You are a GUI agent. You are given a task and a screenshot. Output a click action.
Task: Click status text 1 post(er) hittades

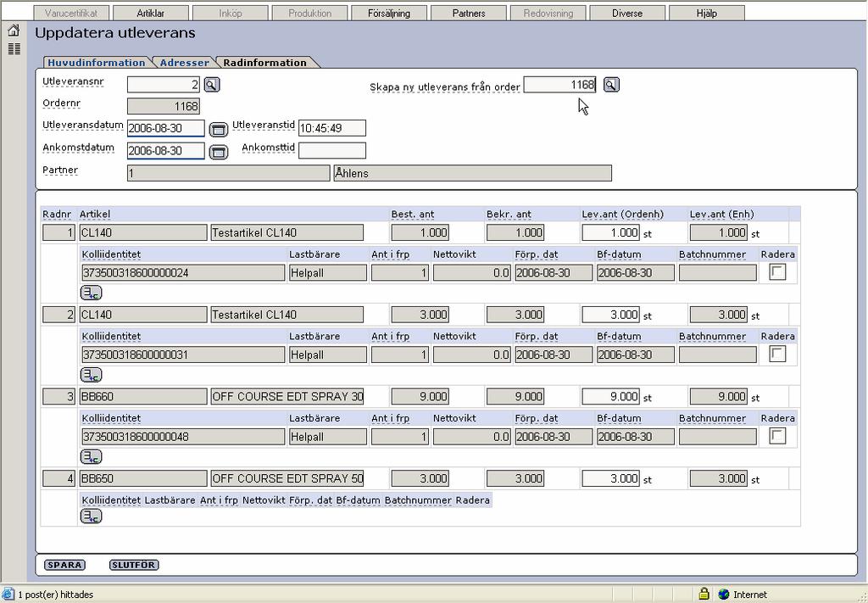[x=55, y=595]
